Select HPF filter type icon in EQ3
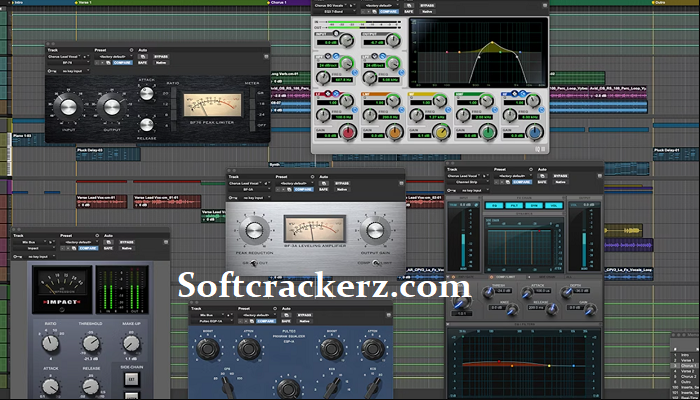 tap(336, 56)
